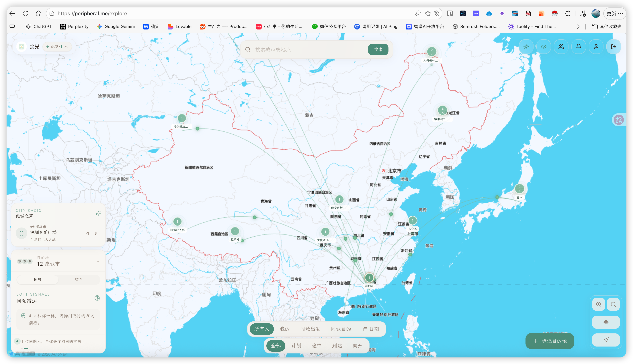Click the 搜索 search button
This screenshot has height=364, width=633.
point(378,50)
